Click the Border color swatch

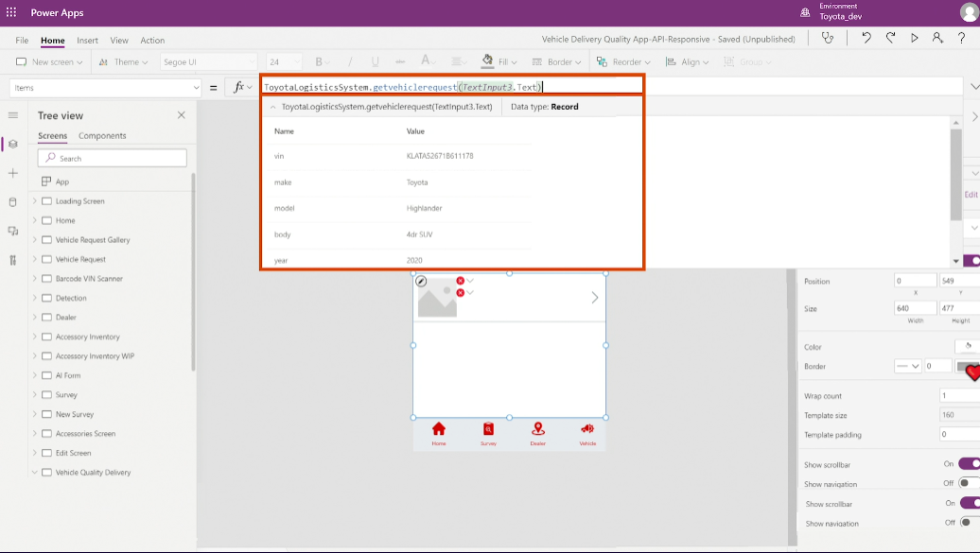(967, 367)
